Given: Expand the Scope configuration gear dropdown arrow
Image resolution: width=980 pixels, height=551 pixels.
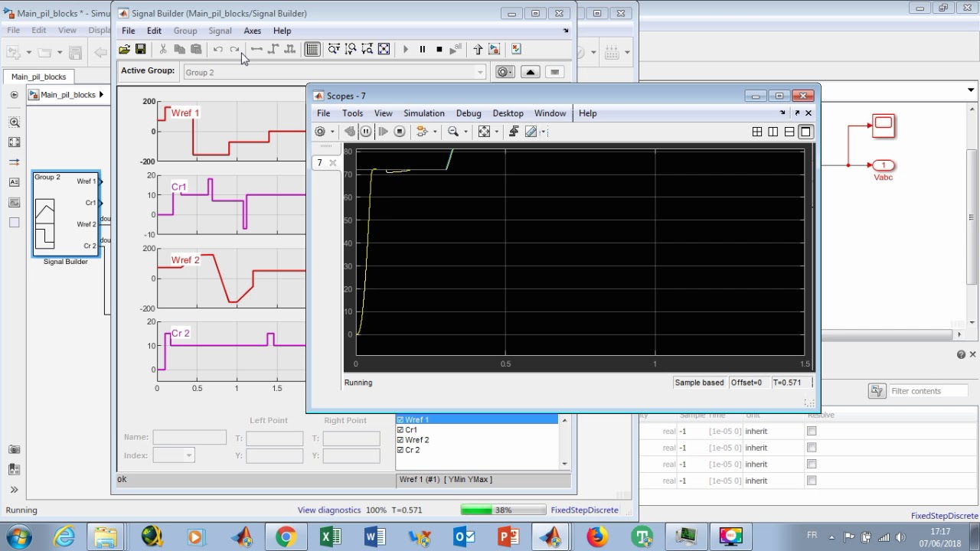Looking at the screenshot, I should pyautogui.click(x=332, y=132).
